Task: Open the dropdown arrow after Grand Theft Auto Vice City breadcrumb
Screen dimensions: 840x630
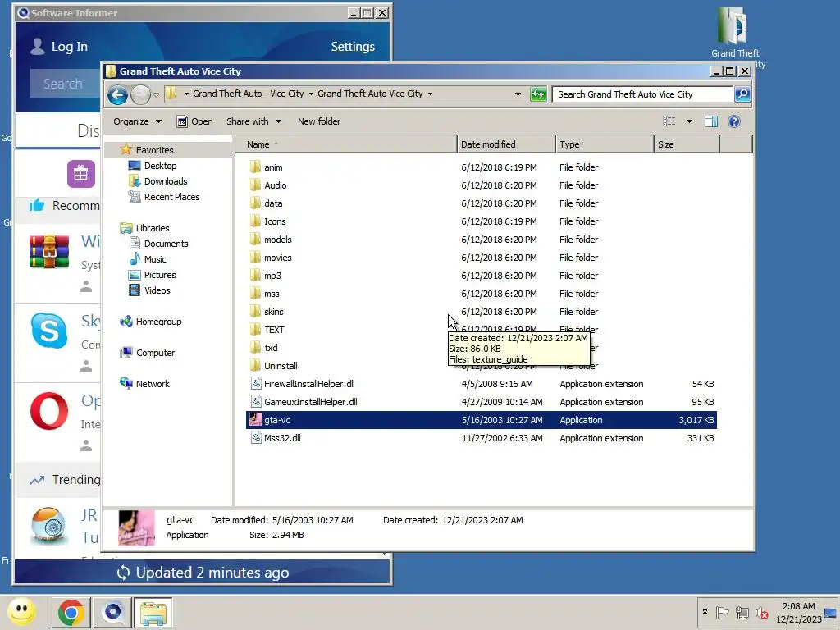Action: 430,94
